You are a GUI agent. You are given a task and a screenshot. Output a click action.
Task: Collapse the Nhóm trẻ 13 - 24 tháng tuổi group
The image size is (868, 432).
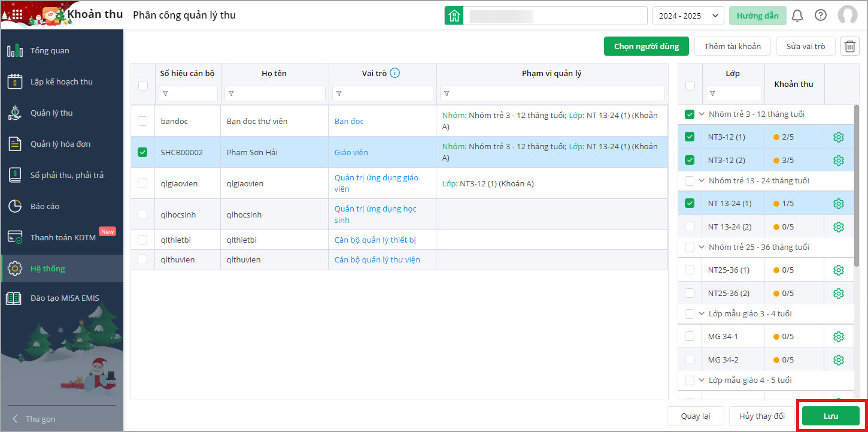pyautogui.click(x=702, y=180)
